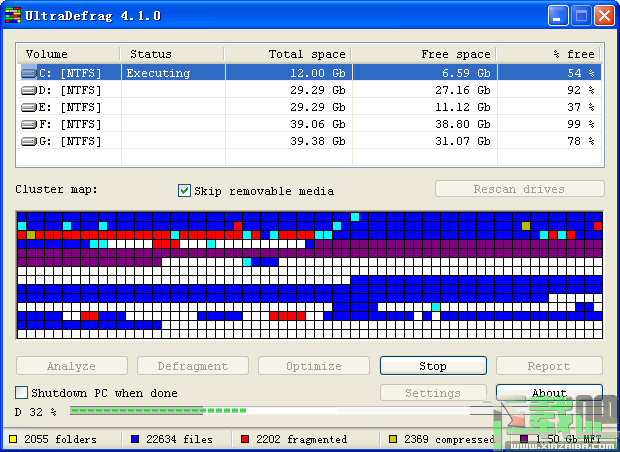Click the Cluster map label
The height and width of the screenshot is (452, 620).
click(x=56, y=189)
